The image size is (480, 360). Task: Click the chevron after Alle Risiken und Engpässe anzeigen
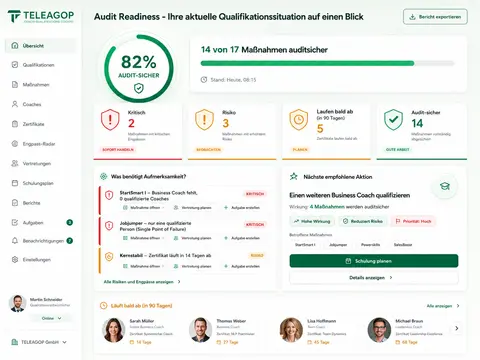[x=179, y=282]
